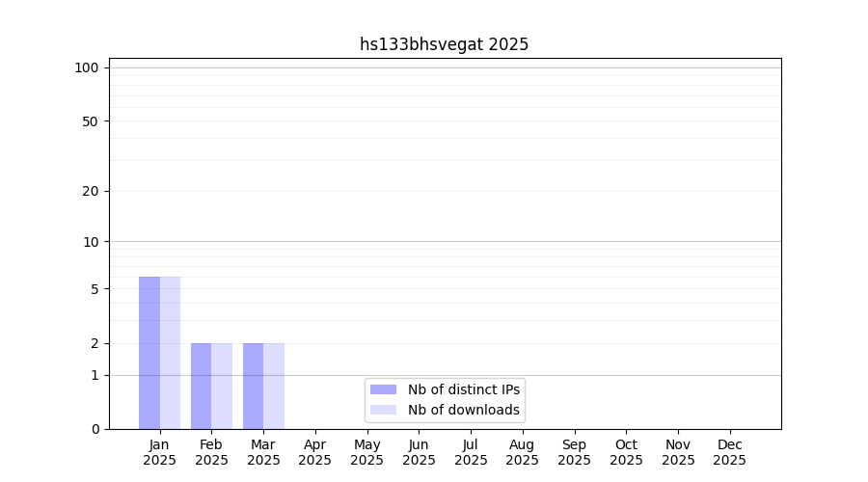The height and width of the screenshot is (482, 868).
Task: Click the Nb of downloads legend swatch
Action: tap(383, 410)
